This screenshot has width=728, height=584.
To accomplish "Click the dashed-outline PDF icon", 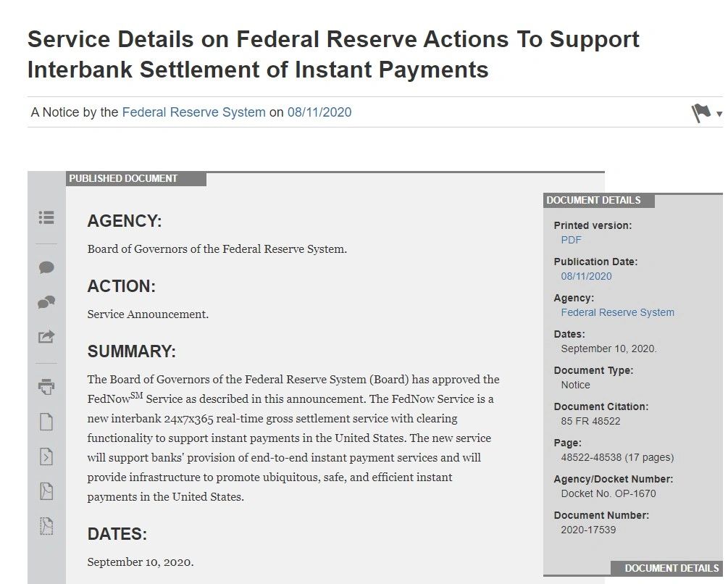I will [x=46, y=526].
